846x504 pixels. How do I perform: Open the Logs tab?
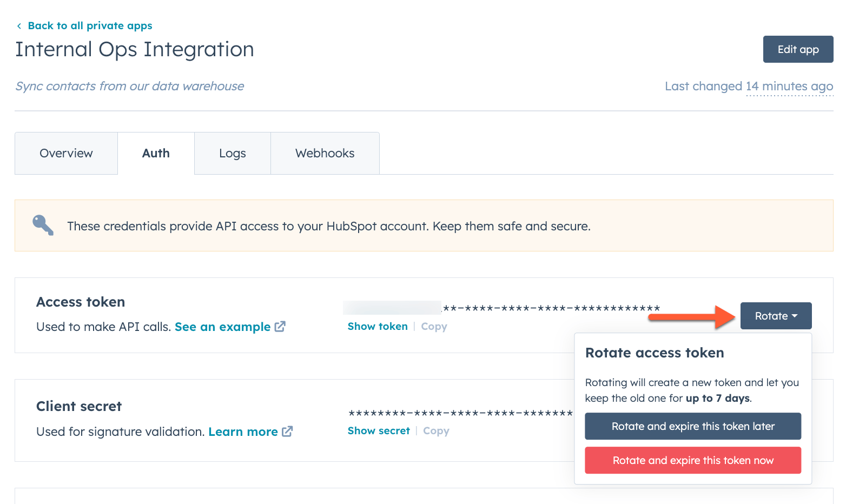[232, 153]
